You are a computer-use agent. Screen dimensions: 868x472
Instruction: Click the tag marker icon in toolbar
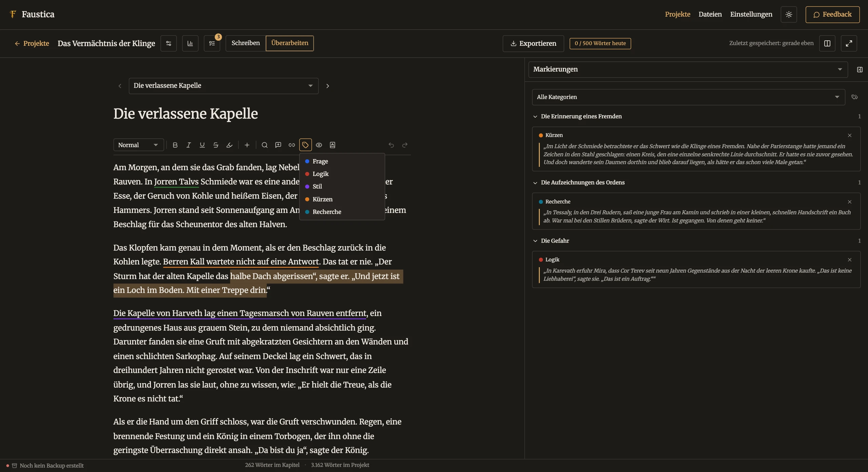[305, 145]
